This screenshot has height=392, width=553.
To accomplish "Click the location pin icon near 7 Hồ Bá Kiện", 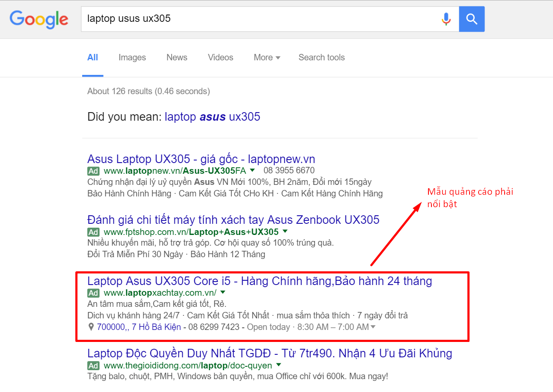I will coord(90,327).
